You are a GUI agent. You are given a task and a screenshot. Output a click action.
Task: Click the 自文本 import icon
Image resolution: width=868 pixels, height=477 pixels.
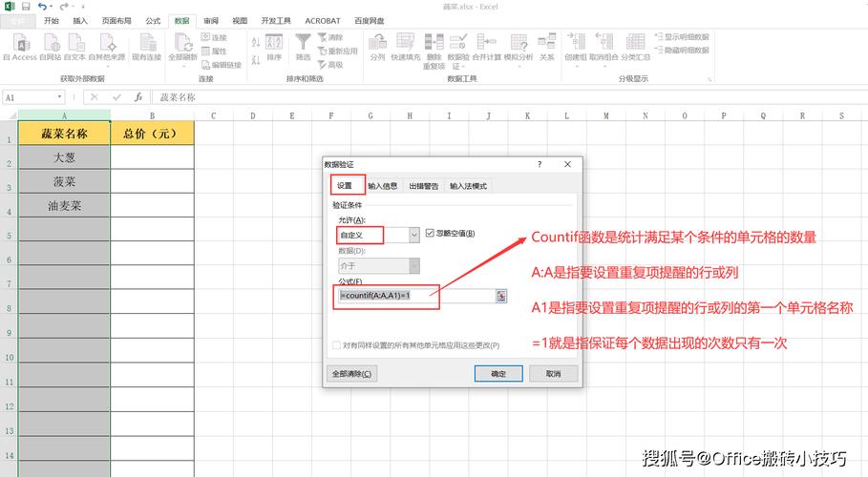coord(75,43)
